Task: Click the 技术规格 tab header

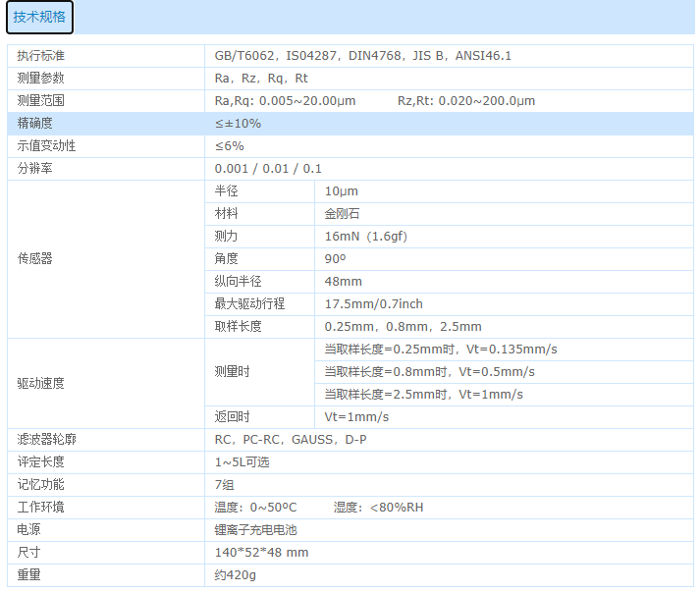Action: pyautogui.click(x=39, y=18)
